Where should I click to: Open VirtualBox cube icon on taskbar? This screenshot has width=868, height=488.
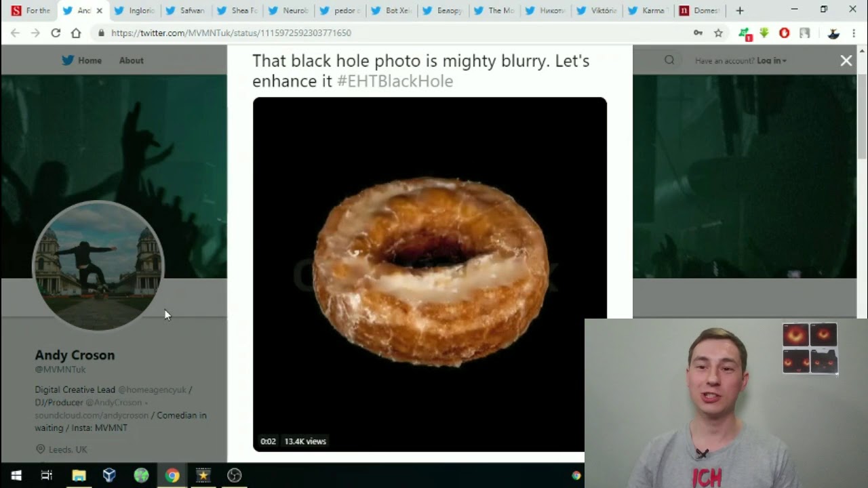(x=109, y=475)
